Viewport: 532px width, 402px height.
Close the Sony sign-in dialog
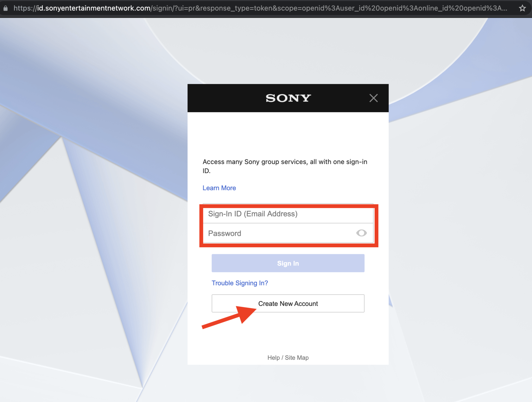coord(373,98)
